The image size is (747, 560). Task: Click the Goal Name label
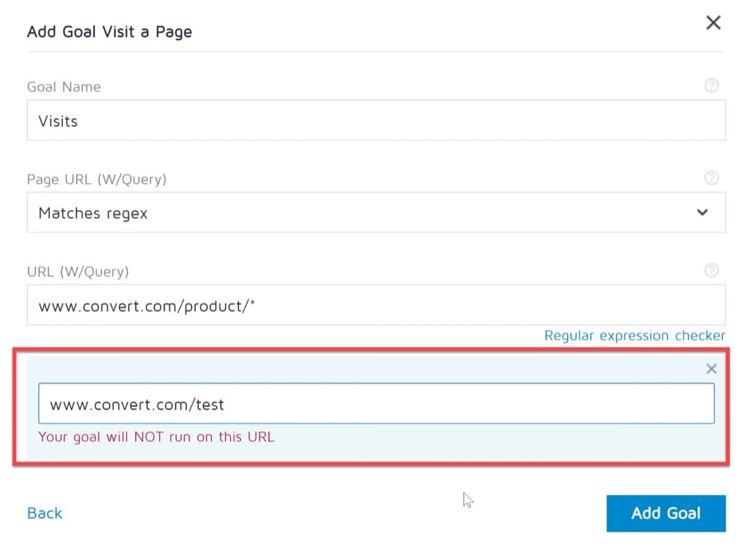[63, 87]
